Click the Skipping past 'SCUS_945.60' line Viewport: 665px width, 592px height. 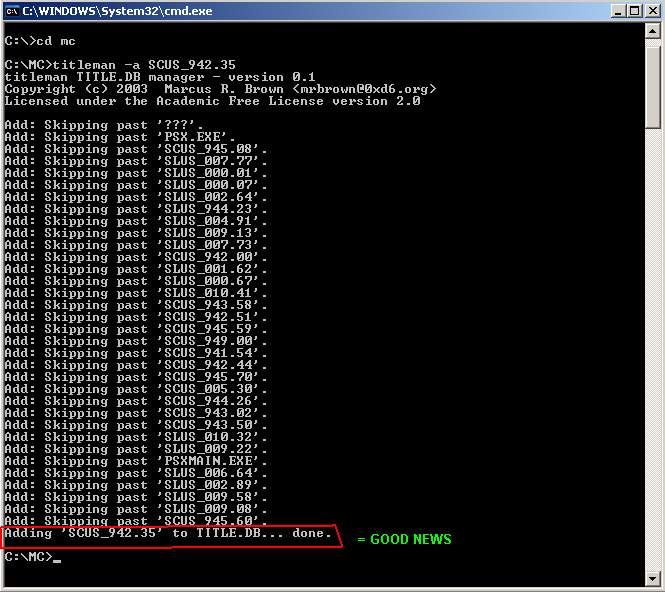pos(136,521)
